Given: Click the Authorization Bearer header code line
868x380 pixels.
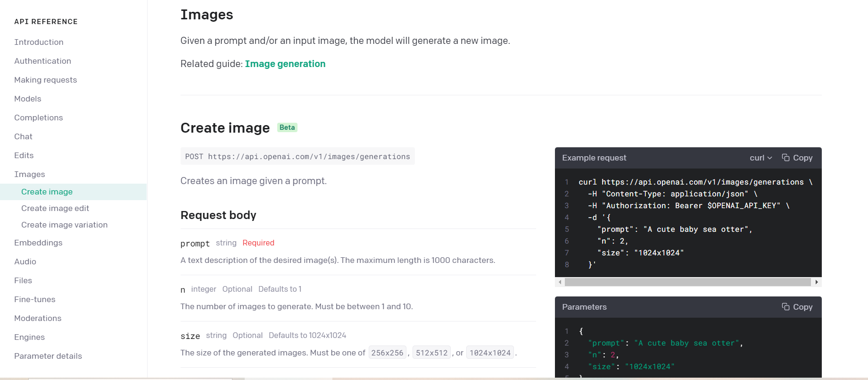Looking at the screenshot, I should coord(688,206).
